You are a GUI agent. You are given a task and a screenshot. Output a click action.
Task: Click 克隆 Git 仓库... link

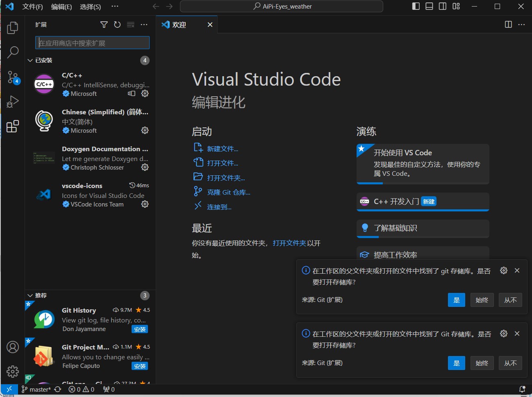[229, 192]
